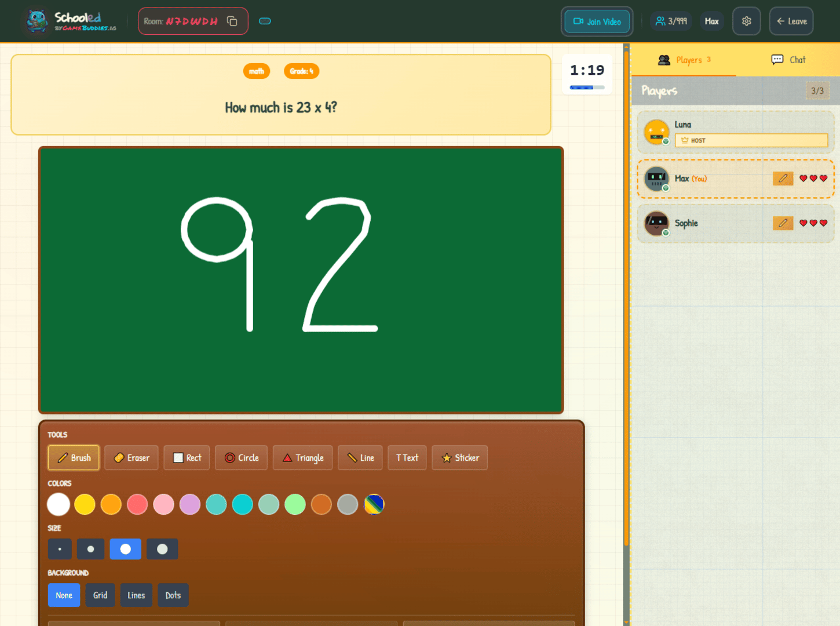This screenshot has width=840, height=626.
Task: Set background to Grid
Action: pos(100,595)
